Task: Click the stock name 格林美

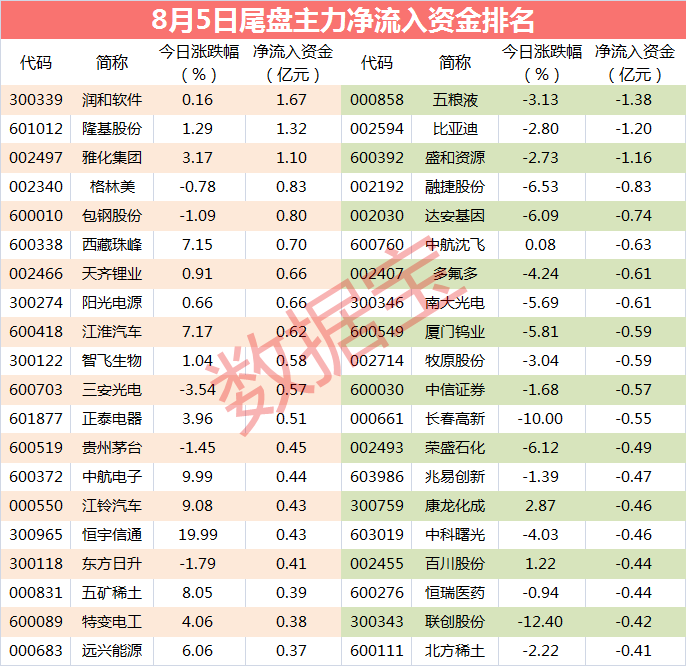Action: (x=112, y=187)
